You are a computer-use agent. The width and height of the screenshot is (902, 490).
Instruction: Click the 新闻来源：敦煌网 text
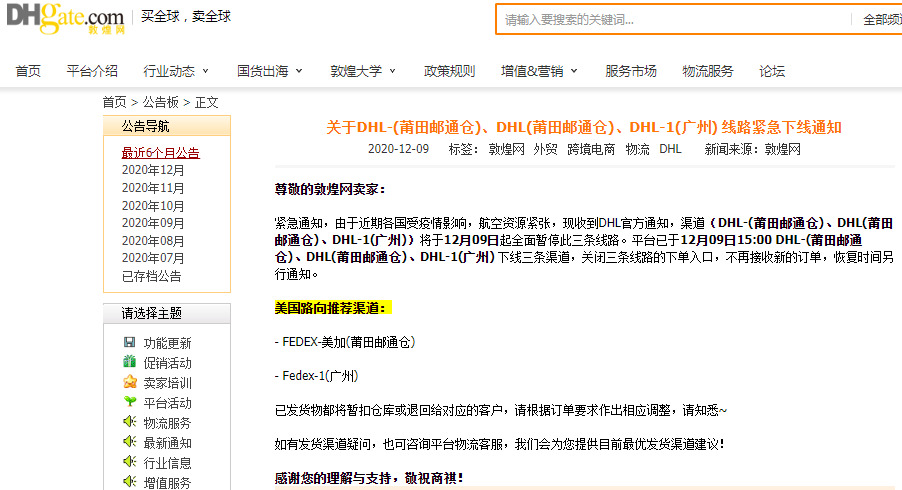coord(752,150)
